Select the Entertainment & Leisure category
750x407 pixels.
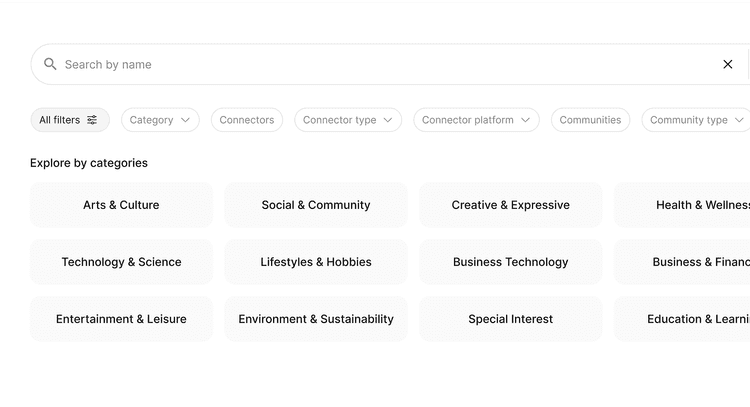tap(121, 319)
